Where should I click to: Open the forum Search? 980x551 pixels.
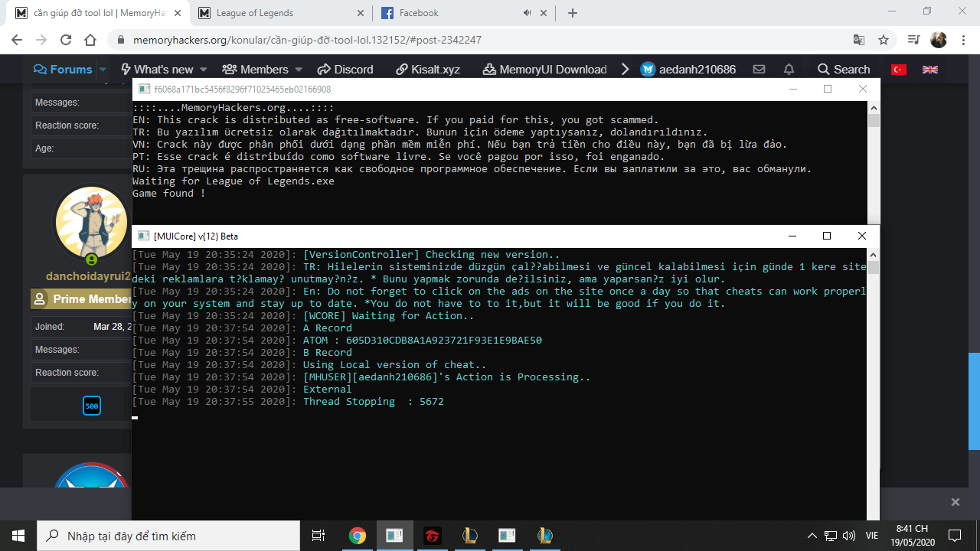(x=844, y=70)
